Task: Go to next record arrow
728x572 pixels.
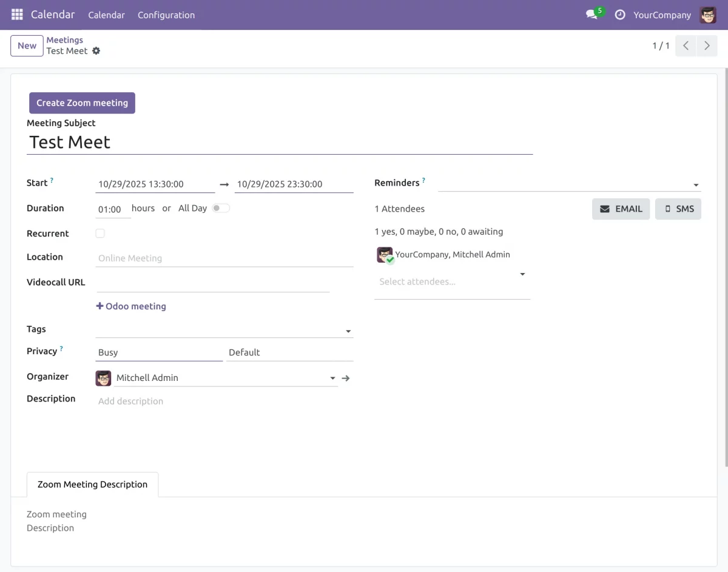Action: [x=707, y=45]
